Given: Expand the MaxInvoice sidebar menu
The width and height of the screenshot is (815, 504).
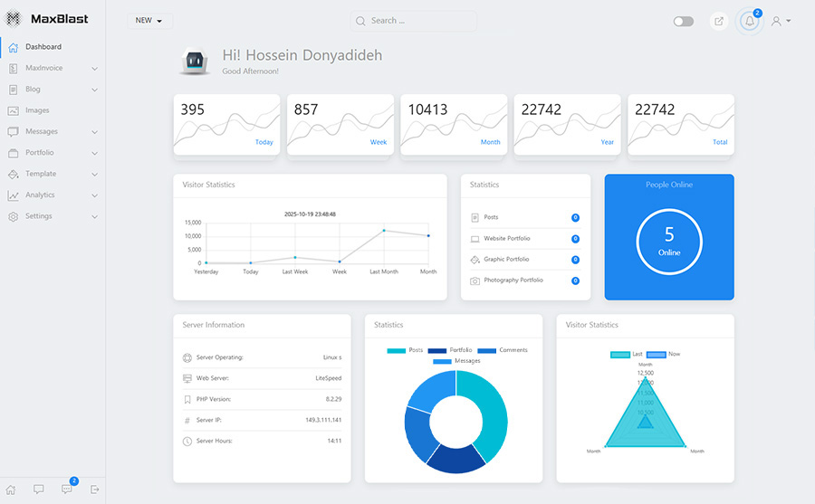Looking at the screenshot, I should click(x=53, y=68).
